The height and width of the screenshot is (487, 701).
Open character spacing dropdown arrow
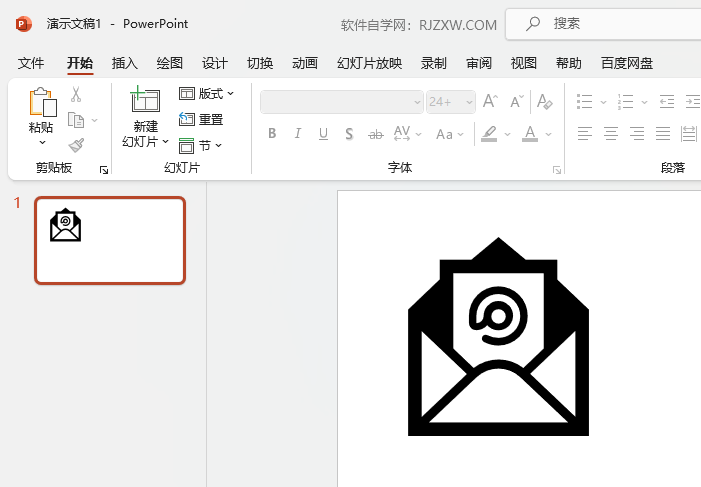[418, 134]
